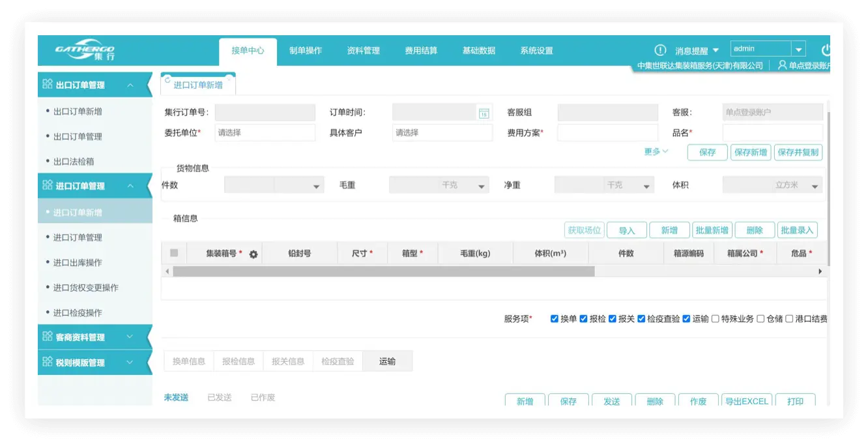Click the 打印 button
Viewport: 868px width, 442px height.
pyautogui.click(x=795, y=401)
